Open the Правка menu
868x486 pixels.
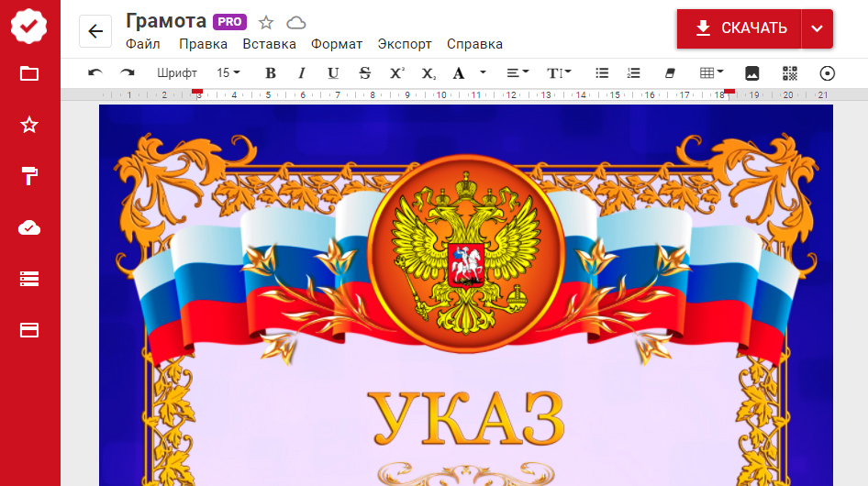tap(203, 44)
